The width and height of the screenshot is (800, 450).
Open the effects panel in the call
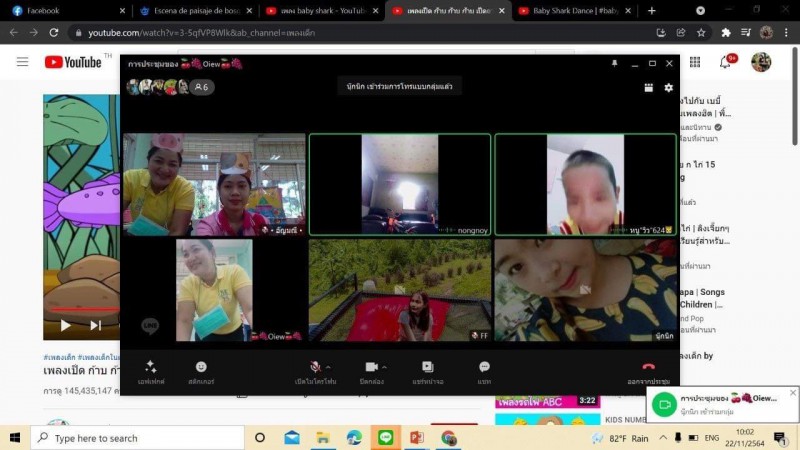(150, 368)
